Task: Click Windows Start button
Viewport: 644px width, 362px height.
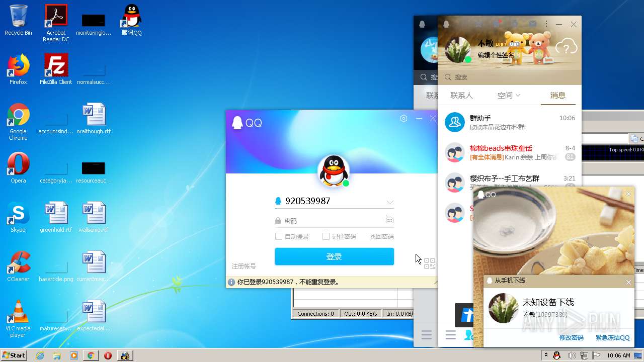Action: point(14,355)
